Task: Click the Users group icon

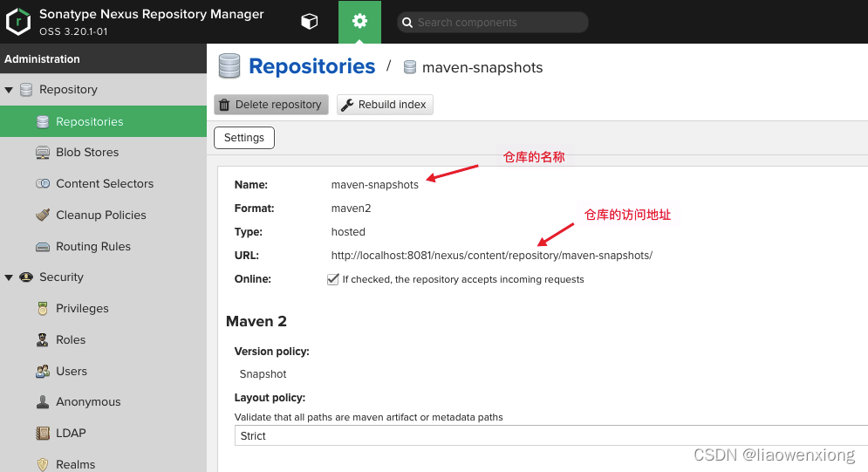Action: pos(43,372)
